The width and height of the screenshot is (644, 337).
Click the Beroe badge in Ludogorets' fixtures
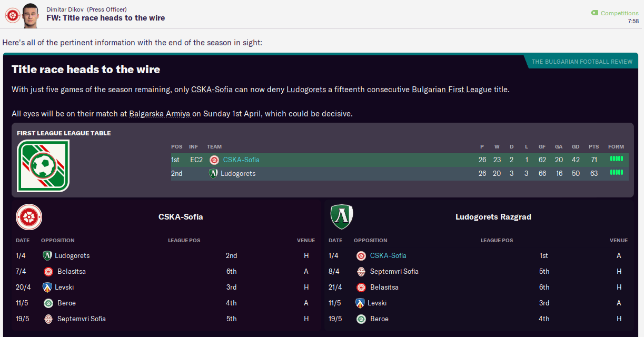361,319
